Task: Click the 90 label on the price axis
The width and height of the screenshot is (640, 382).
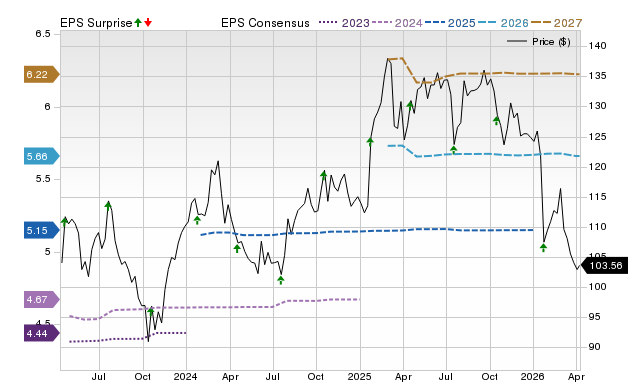Action: coord(595,347)
